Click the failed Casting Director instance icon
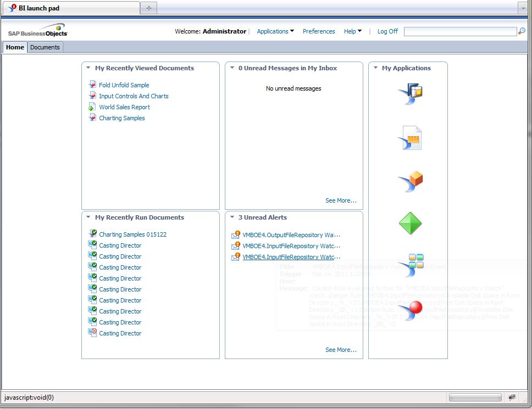The height and width of the screenshot is (409, 532). tap(92, 333)
